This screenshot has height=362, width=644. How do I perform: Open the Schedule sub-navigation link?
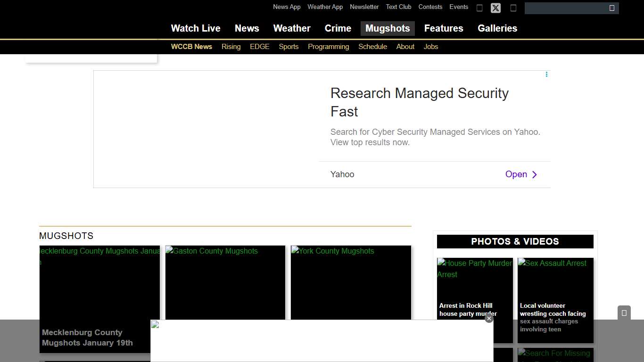coord(372,47)
